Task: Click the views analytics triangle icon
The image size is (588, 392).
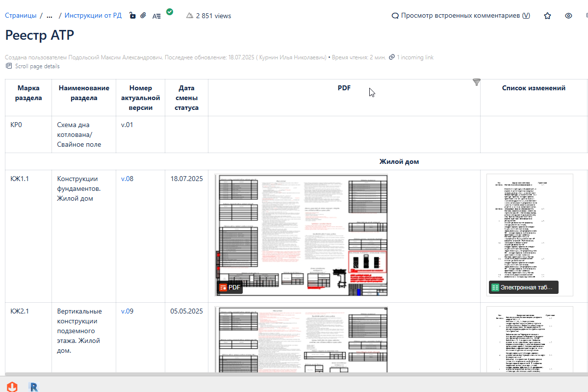Action: coord(190,15)
